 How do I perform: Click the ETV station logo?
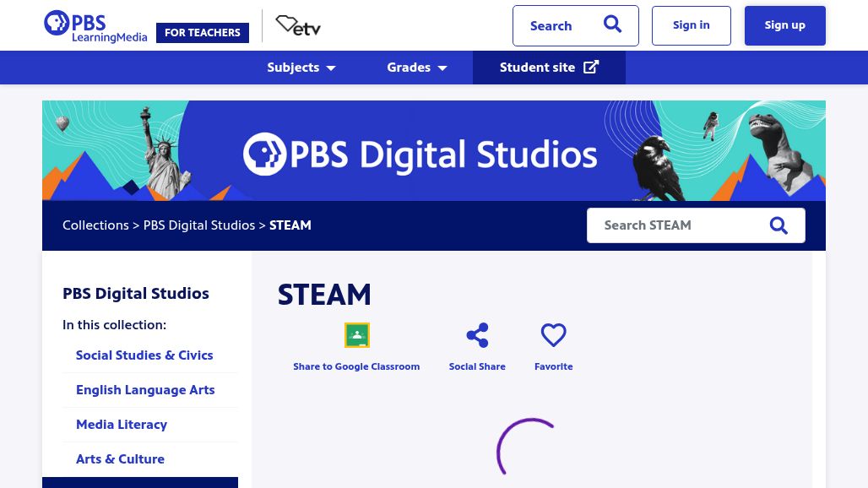pyautogui.click(x=298, y=26)
